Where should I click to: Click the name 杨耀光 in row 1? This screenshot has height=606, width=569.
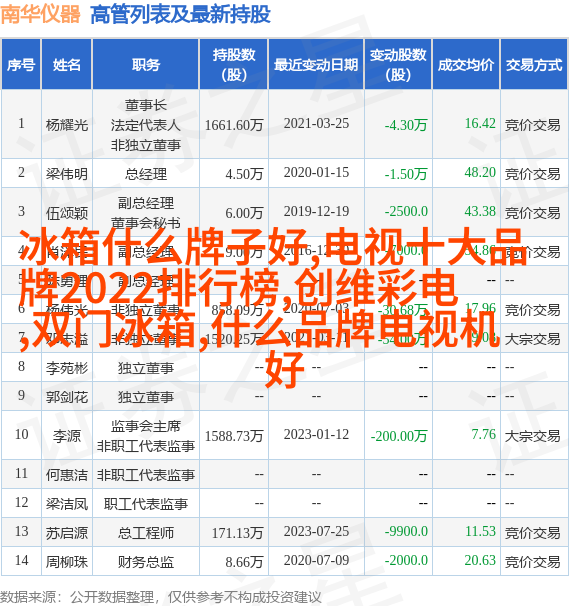(67, 125)
